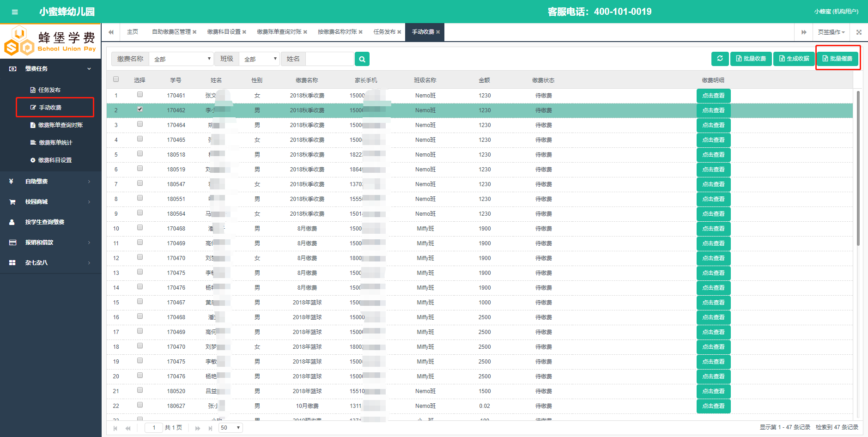This screenshot has width=868, height=437.
Task: Sort by the 学号 column header
Action: [176, 80]
